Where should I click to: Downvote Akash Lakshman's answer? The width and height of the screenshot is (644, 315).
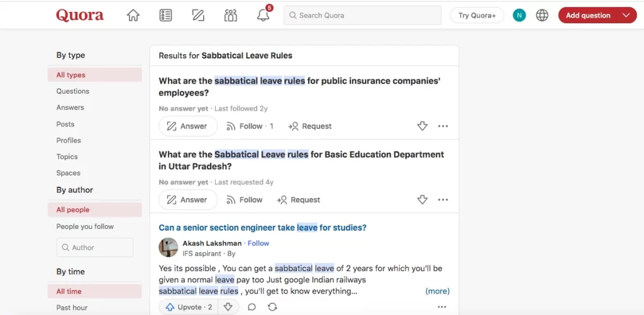[228, 307]
